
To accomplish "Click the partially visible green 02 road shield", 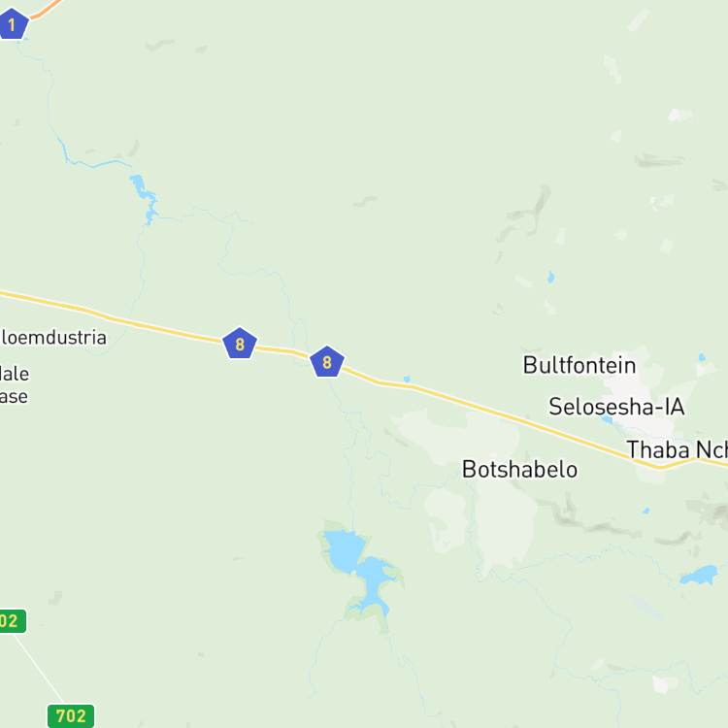I will (x=13, y=621).
